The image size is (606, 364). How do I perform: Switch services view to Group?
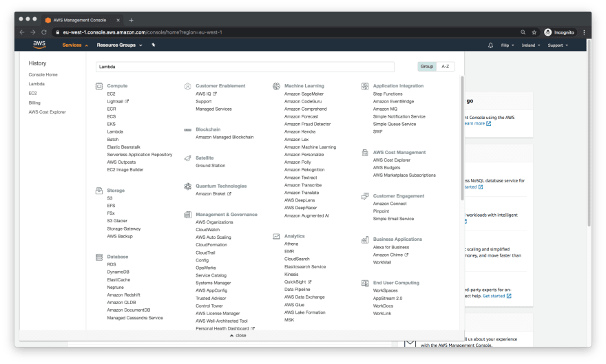coord(427,66)
